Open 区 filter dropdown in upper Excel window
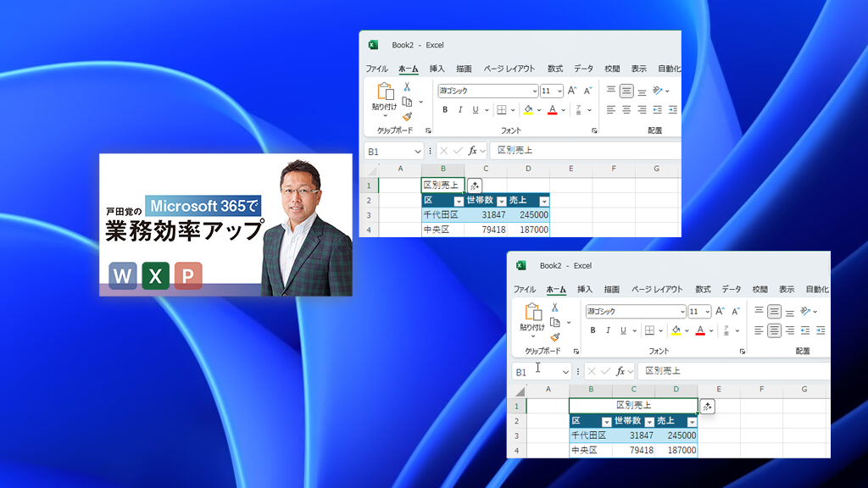This screenshot has width=868, height=488. 459,201
